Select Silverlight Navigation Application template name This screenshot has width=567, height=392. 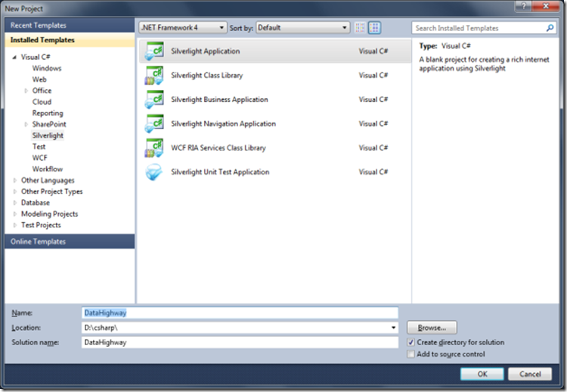click(224, 124)
